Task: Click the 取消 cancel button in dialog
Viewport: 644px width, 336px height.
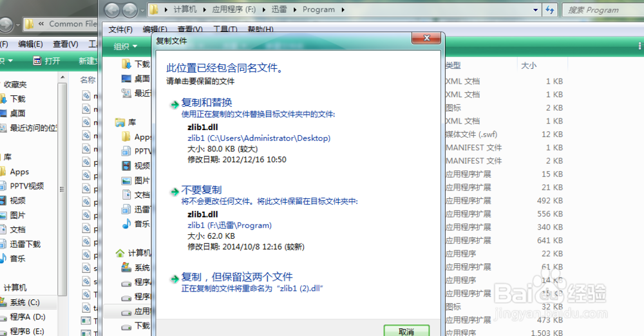Action: click(x=406, y=331)
